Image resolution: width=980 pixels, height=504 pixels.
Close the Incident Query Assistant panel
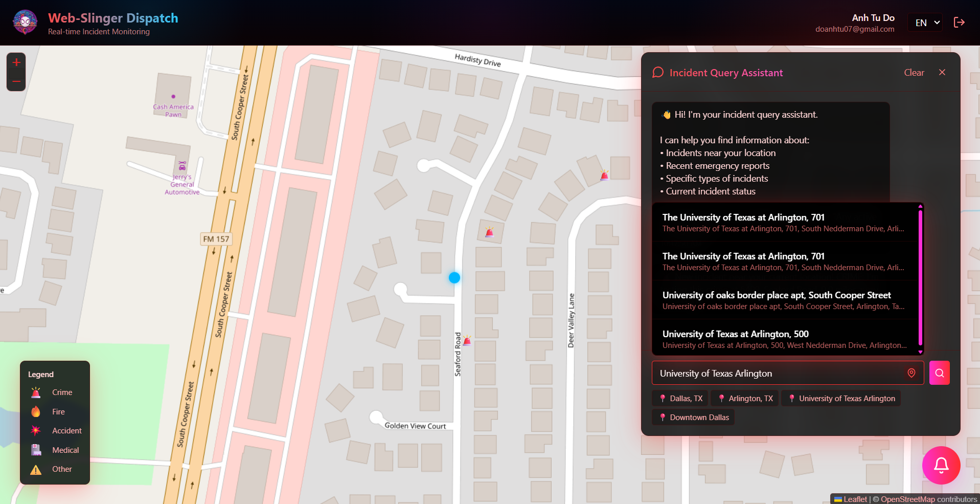coord(942,72)
